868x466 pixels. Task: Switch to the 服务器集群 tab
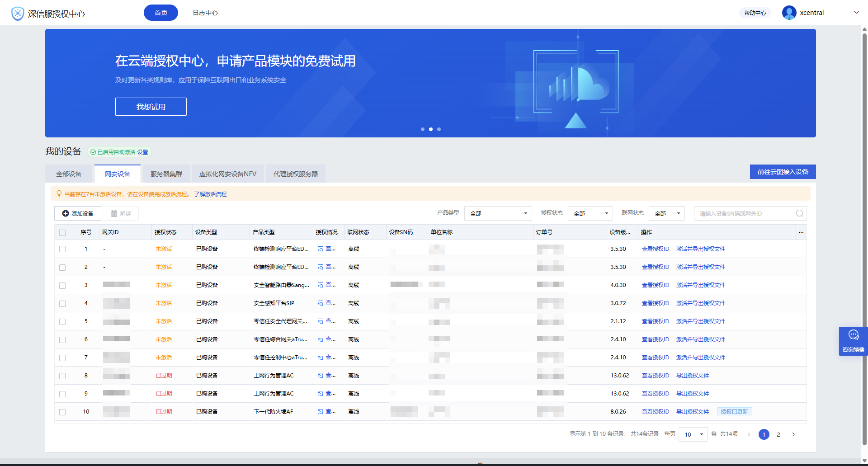point(166,174)
